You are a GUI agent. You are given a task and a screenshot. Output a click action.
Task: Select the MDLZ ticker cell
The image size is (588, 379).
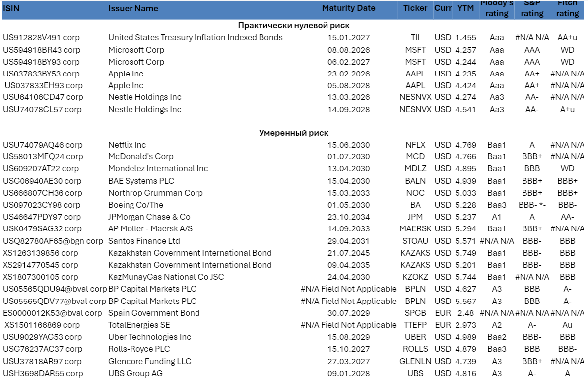(415, 169)
